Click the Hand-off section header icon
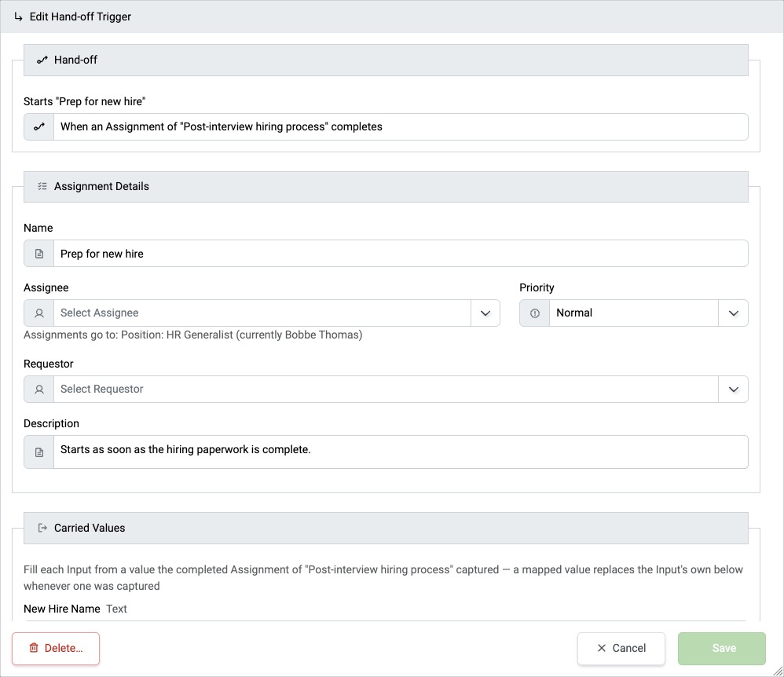 (x=42, y=60)
